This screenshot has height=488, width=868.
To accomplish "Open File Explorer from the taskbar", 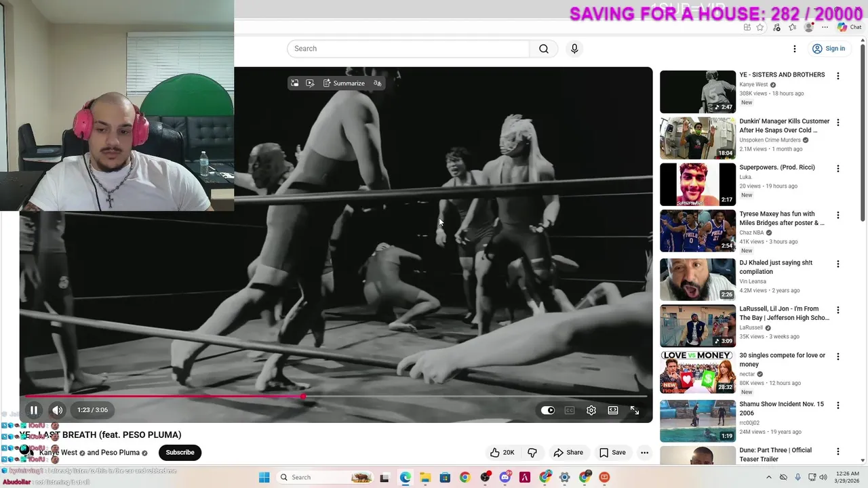I will pyautogui.click(x=425, y=477).
